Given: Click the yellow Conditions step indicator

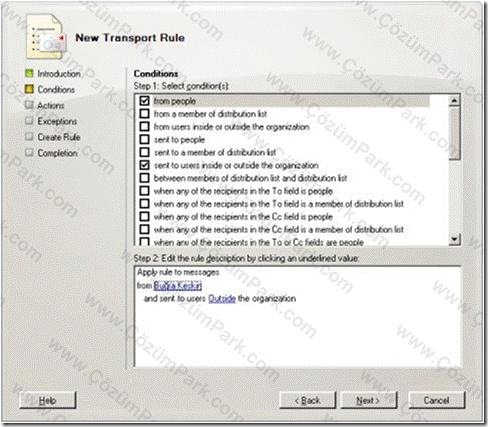Looking at the screenshot, I should click(29, 89).
